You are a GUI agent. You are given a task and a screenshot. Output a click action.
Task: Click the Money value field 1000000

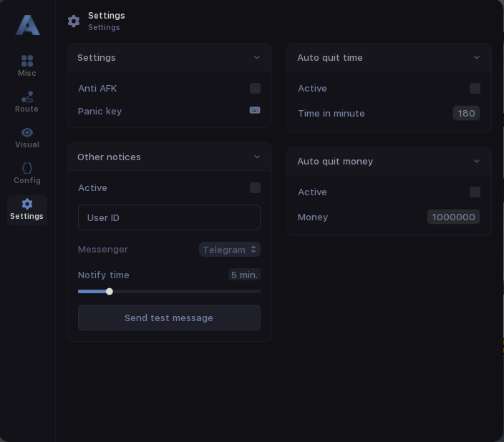453,217
